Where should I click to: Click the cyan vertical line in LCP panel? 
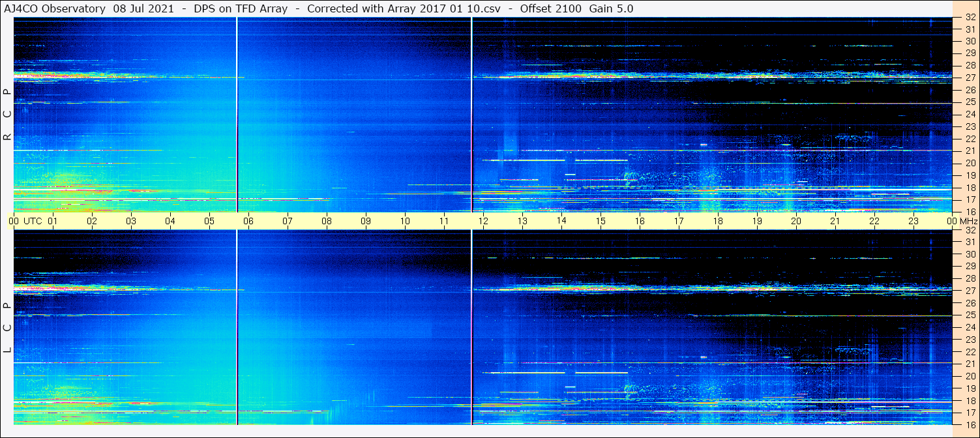pos(471,327)
